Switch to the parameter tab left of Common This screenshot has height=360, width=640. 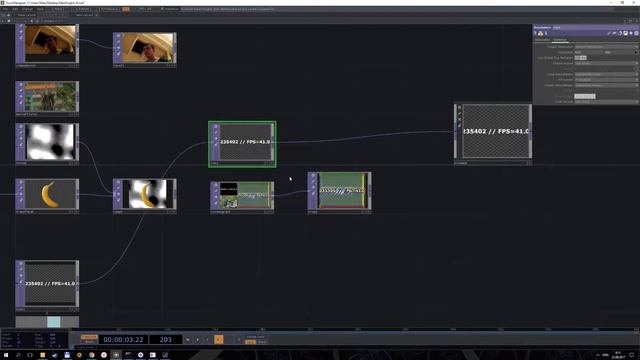(x=542, y=40)
